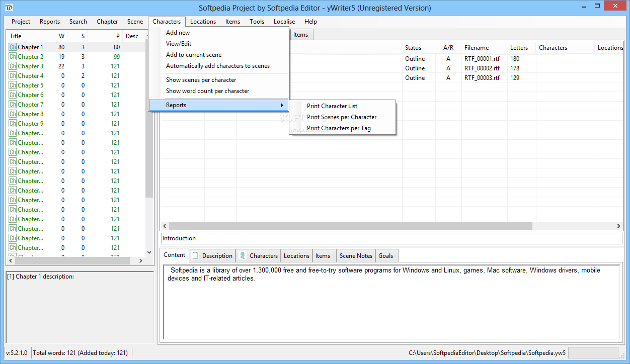Sort scenes by Letters column header
This screenshot has height=364, width=630.
521,48
